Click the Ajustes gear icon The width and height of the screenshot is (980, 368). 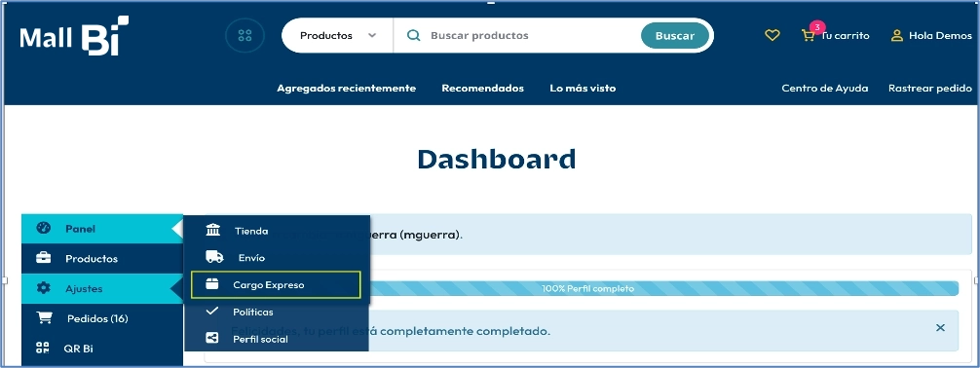coord(43,288)
